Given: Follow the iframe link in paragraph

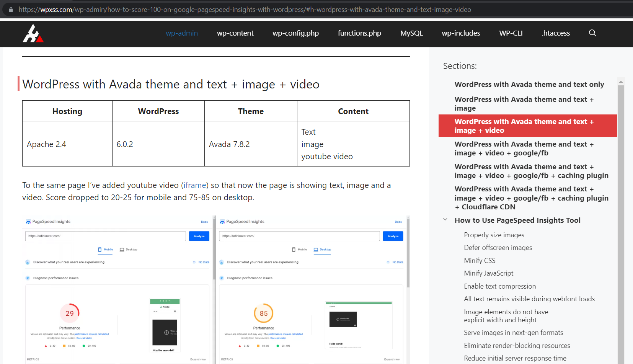Looking at the screenshot, I should (194, 185).
